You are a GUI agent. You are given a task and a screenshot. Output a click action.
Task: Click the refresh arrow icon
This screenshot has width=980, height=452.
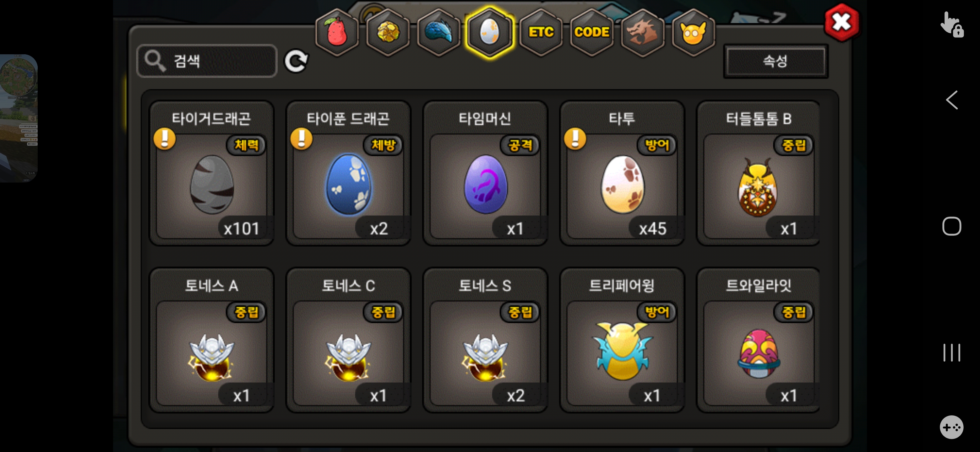point(297,61)
